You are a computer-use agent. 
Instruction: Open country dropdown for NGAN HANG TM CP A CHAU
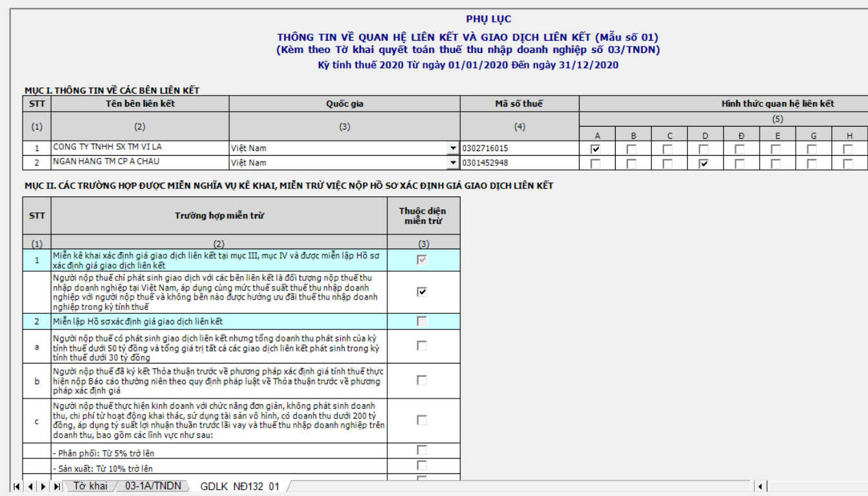[x=453, y=163]
